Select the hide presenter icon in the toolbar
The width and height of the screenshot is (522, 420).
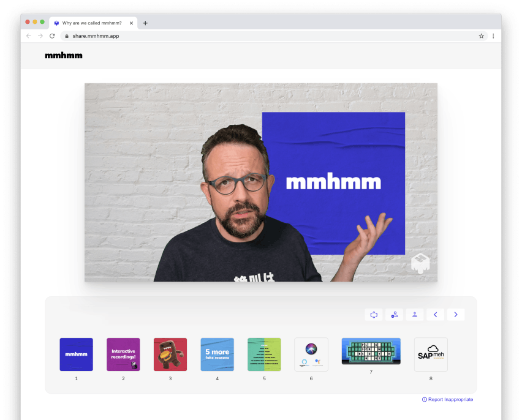click(x=415, y=314)
